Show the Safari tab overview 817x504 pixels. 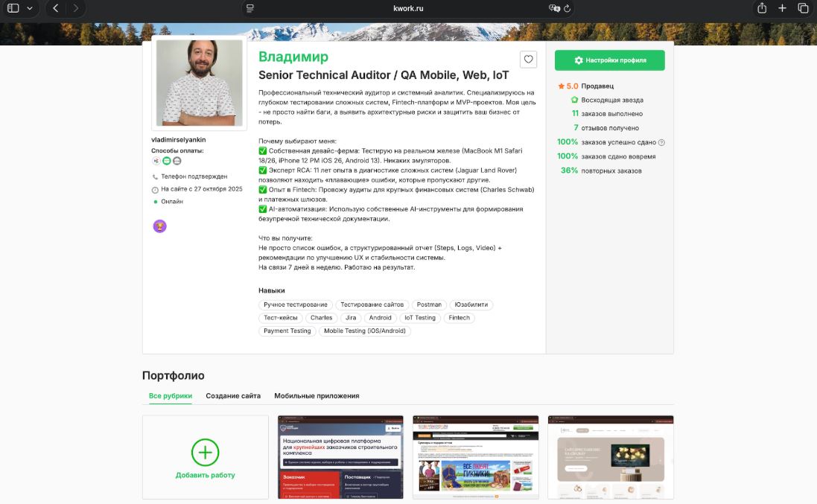tap(803, 8)
